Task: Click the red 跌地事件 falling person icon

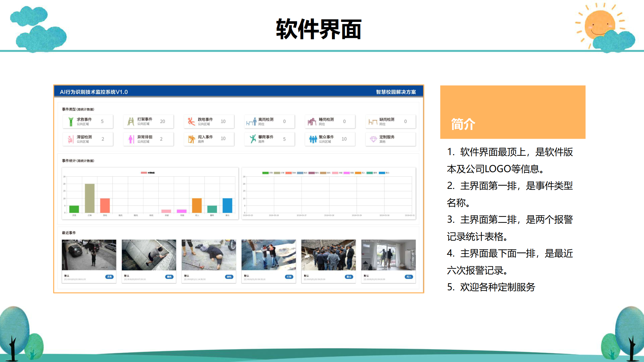Action: 191,121
